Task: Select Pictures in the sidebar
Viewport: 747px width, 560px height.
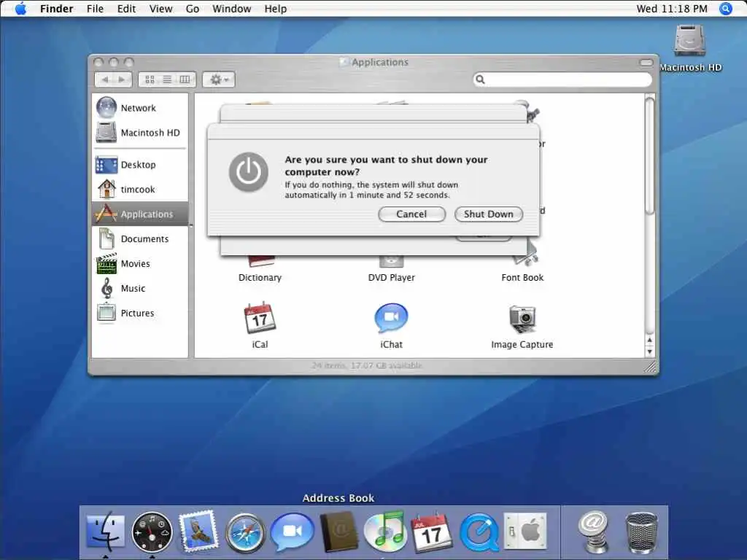Action: point(140,314)
